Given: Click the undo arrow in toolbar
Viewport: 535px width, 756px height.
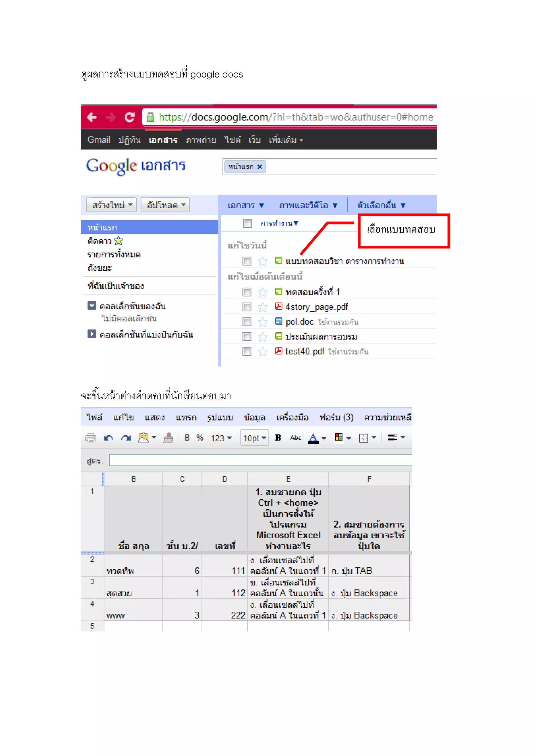Looking at the screenshot, I should pyautogui.click(x=108, y=438).
